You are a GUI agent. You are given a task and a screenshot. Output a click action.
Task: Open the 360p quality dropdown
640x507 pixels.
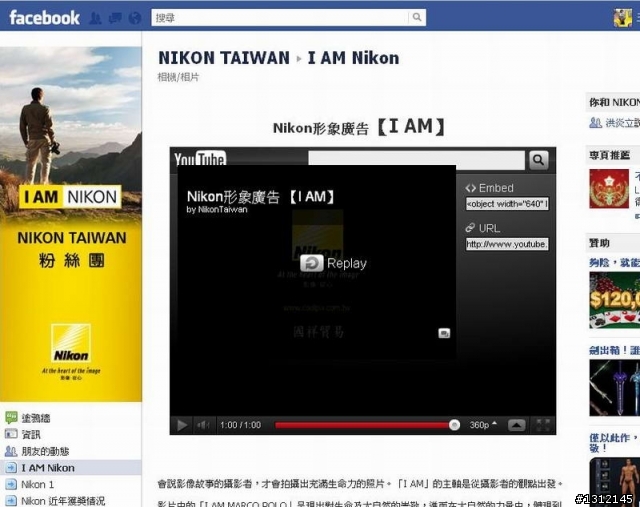pyautogui.click(x=483, y=425)
